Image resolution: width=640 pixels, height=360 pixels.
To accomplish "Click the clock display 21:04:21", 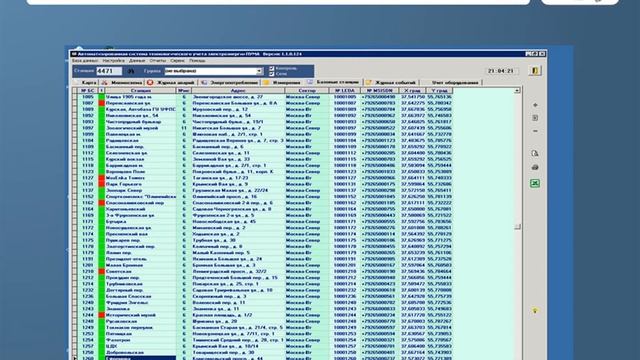I will 501,71.
